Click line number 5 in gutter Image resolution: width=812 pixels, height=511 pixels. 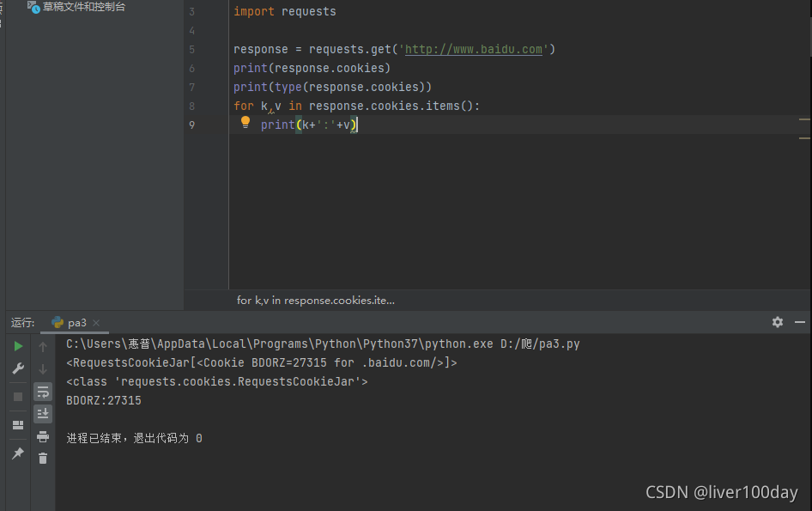click(x=191, y=49)
